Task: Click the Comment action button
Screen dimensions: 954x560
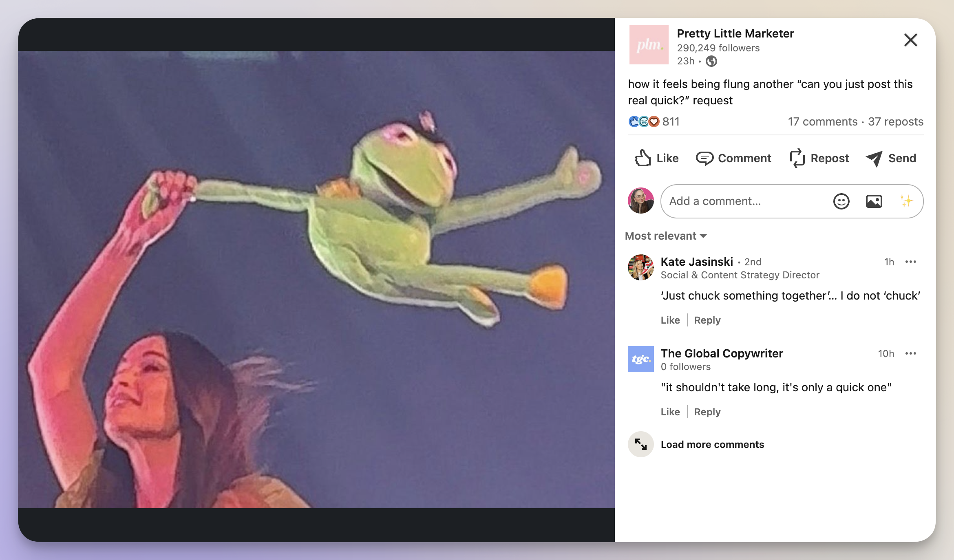Action: click(x=733, y=158)
